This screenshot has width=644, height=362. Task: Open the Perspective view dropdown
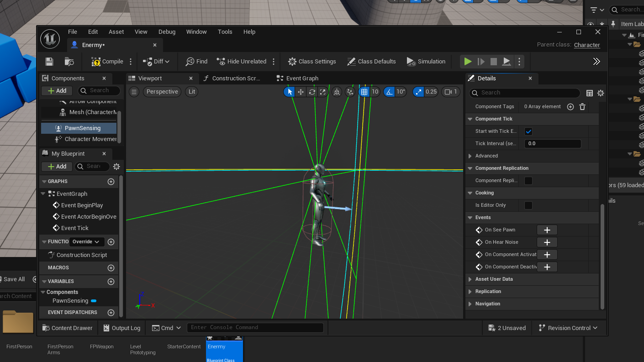tap(162, 91)
